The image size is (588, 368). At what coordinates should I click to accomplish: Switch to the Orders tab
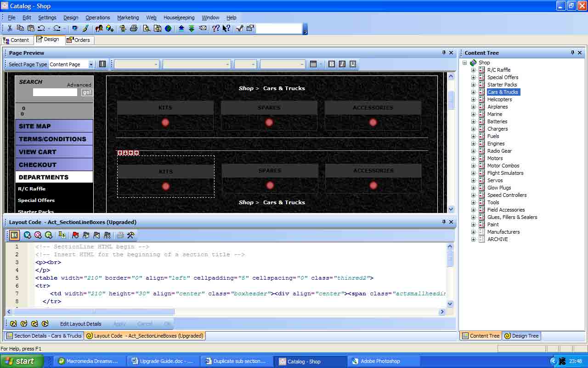(x=79, y=40)
